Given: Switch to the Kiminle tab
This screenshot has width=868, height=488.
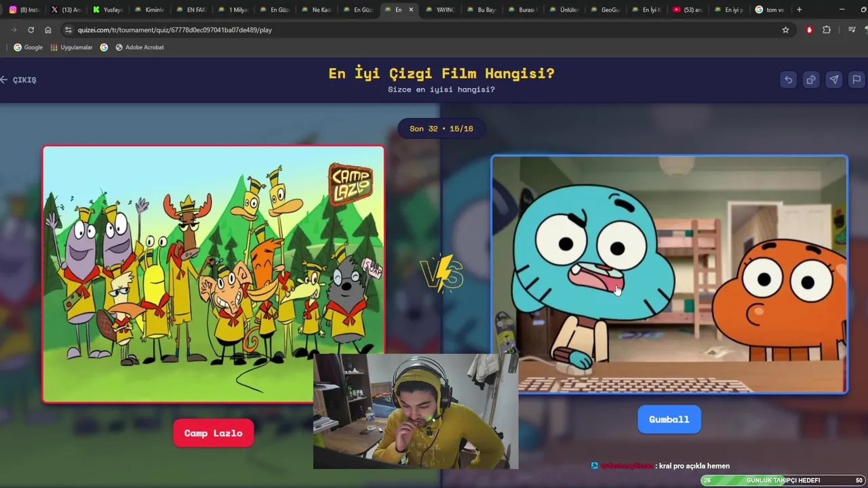Looking at the screenshot, I should click(x=149, y=9).
